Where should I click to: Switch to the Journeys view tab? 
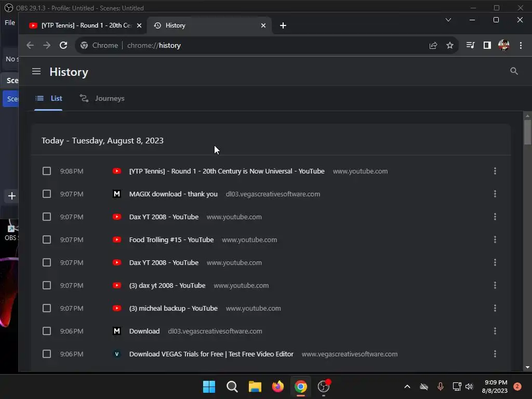[102, 98]
